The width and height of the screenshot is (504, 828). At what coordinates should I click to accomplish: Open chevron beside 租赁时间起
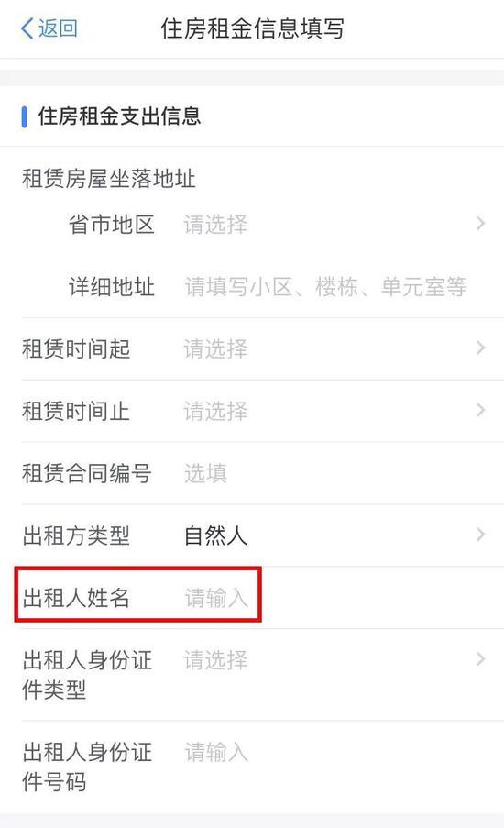480,348
